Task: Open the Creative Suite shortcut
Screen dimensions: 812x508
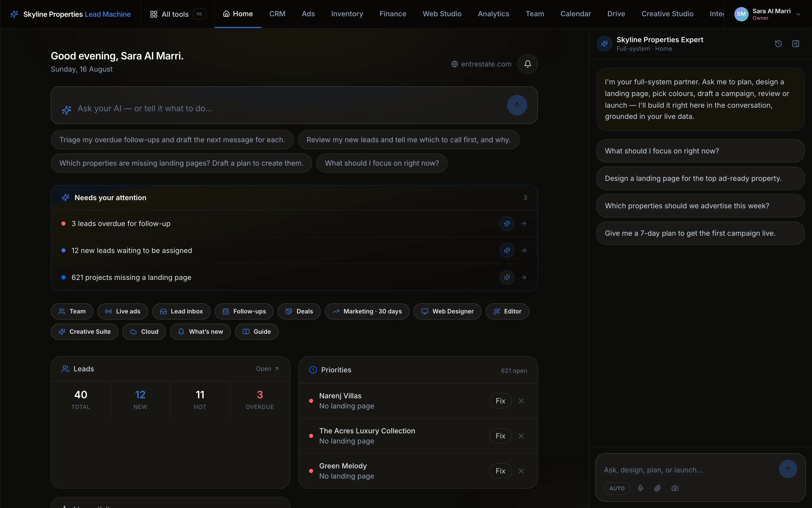Action: (84, 332)
